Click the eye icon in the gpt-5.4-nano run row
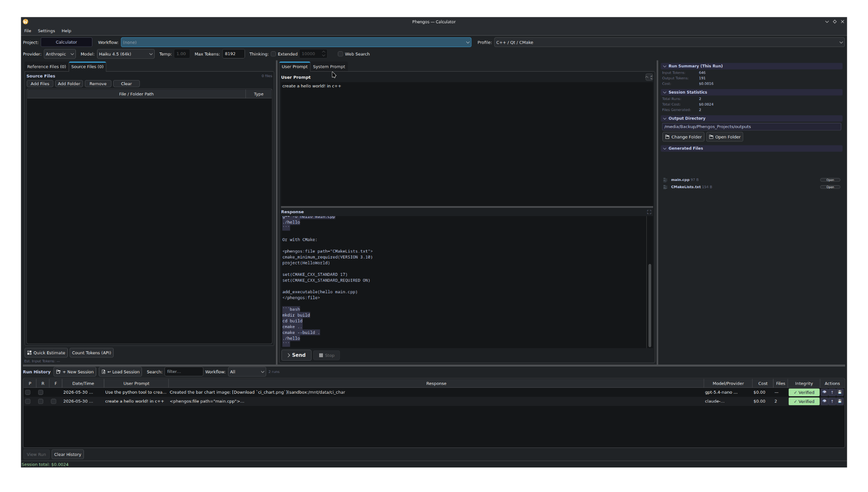Viewport: 868px width, 492px height. (824, 392)
